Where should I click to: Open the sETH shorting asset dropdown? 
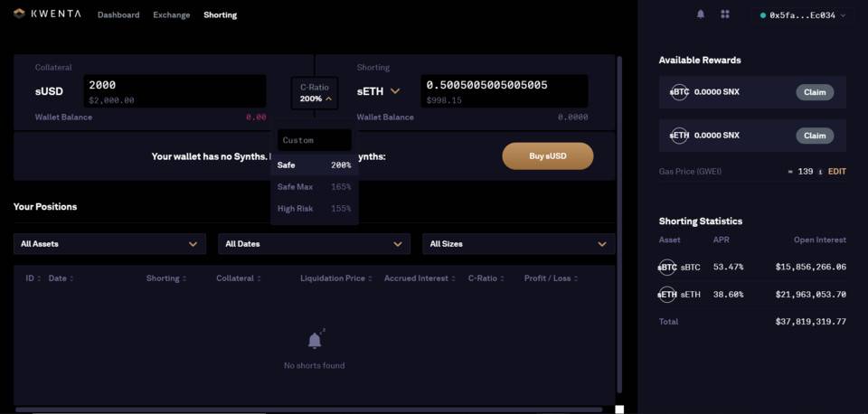coord(378,91)
